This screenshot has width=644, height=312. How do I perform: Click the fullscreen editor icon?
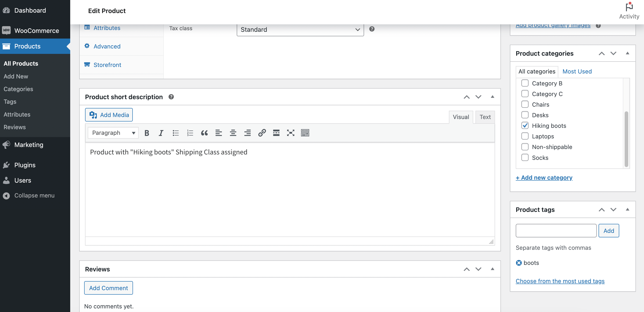(290, 133)
